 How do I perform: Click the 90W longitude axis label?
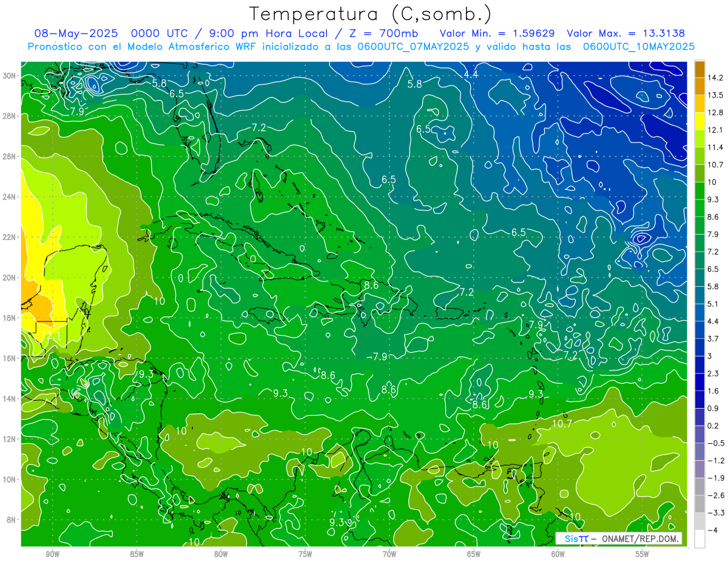click(52, 554)
